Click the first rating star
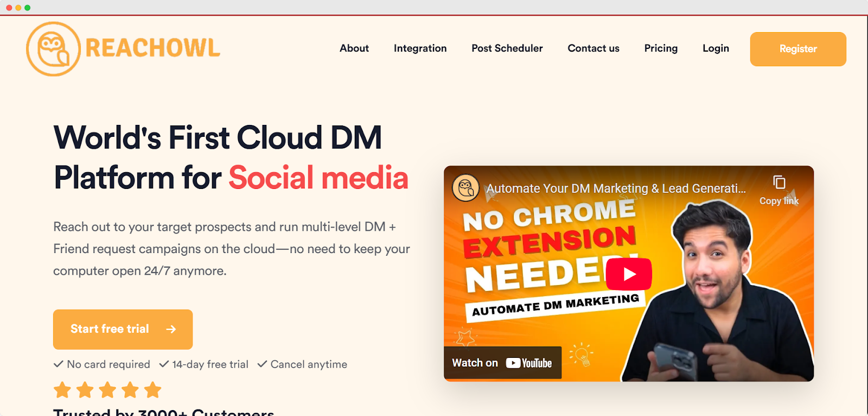This screenshot has width=868, height=416. [x=62, y=389]
